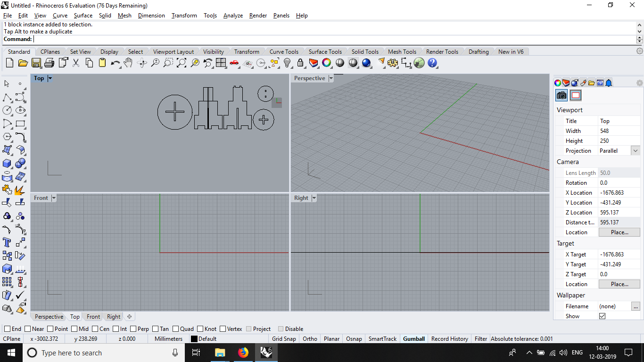The width and height of the screenshot is (644, 362).
Task: Toggle the Vertex osnap checkbox
Action: coord(223,329)
